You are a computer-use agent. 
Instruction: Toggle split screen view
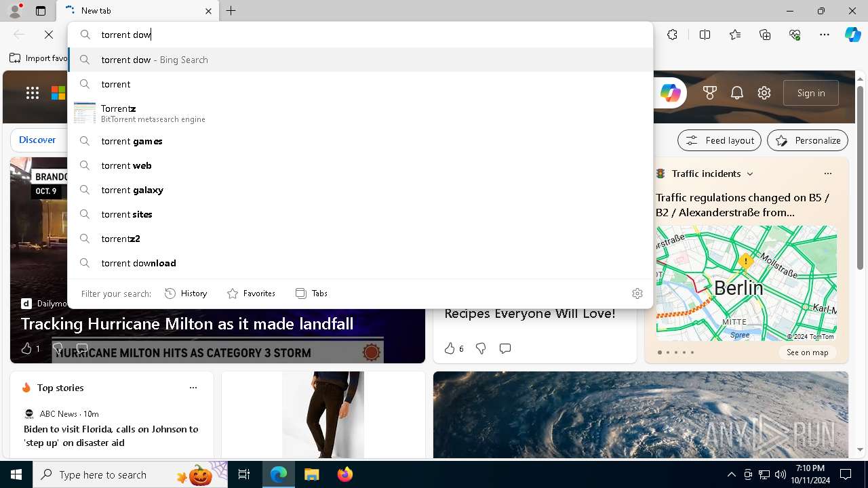point(705,35)
